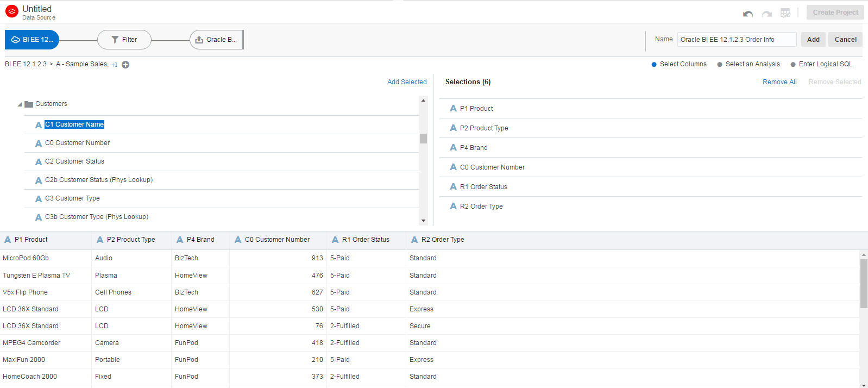868x388 pixels.
Task: Click the down arrow of the columns tree scrollbar
Action: click(x=423, y=221)
